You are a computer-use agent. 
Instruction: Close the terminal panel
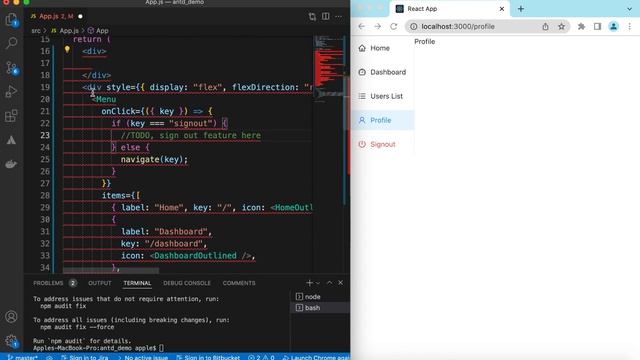[340, 282]
